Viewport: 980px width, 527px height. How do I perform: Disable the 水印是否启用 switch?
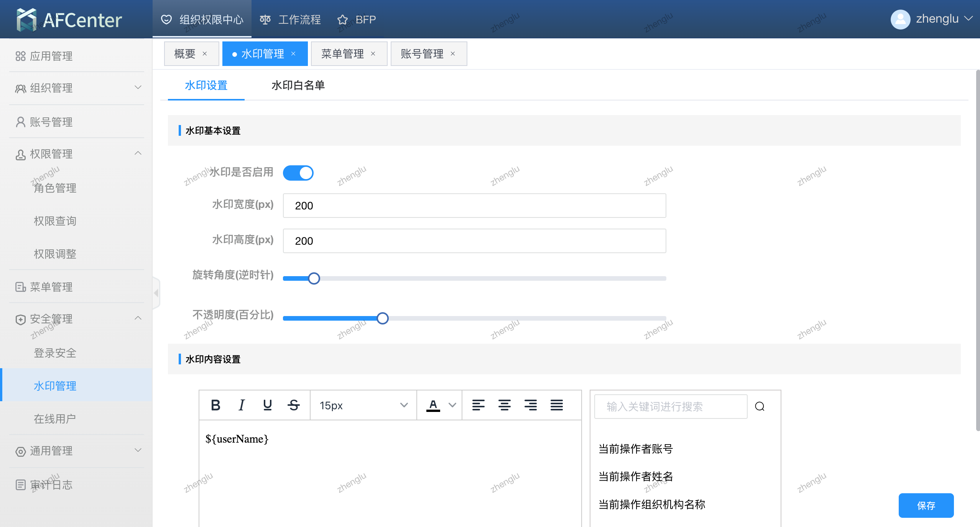click(x=298, y=173)
